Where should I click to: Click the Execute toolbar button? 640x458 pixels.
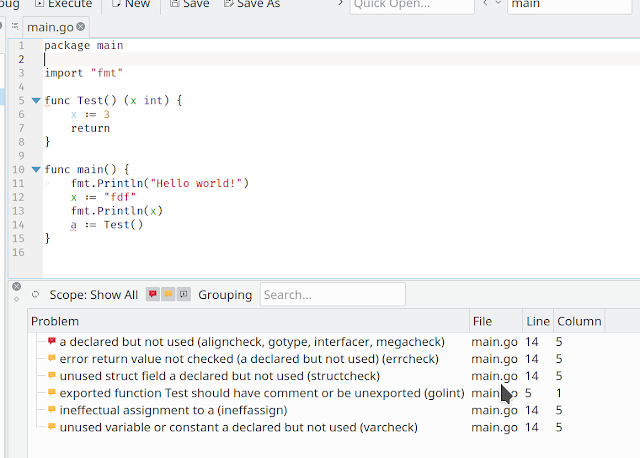pos(64,4)
